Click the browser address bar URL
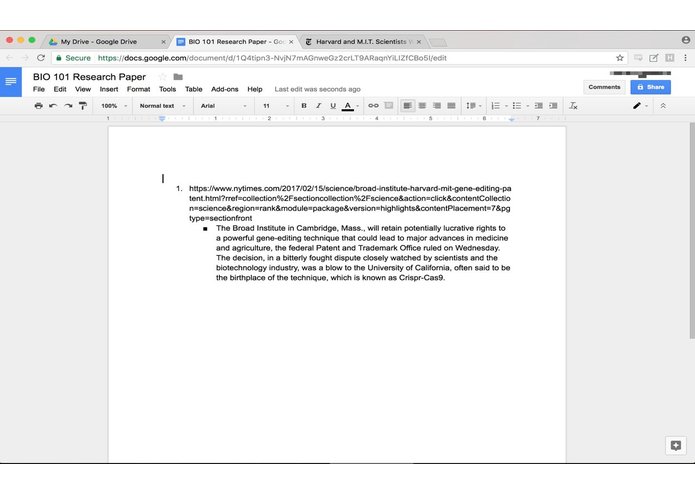Viewport: 695px width, 494px height. pos(272,58)
